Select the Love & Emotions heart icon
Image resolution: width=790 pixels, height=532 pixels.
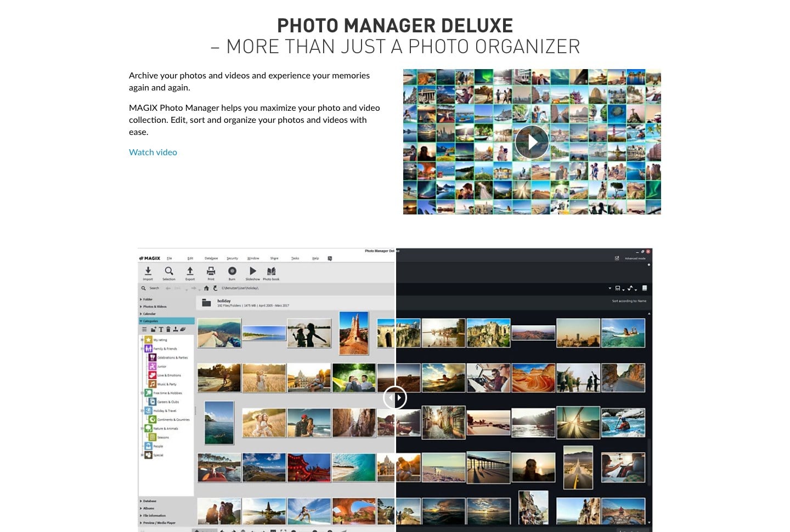[153, 375]
